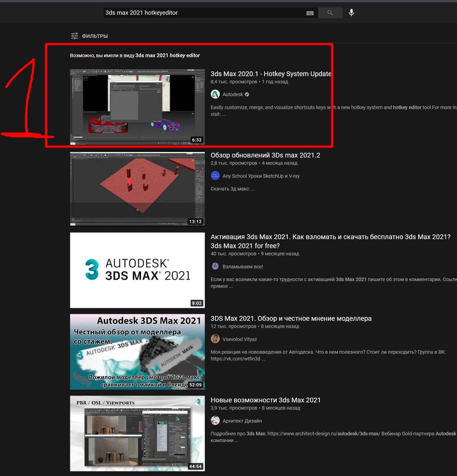
Task: Click '8,4 тыс. просмотров • 1 год назад' text
Action: (249, 82)
